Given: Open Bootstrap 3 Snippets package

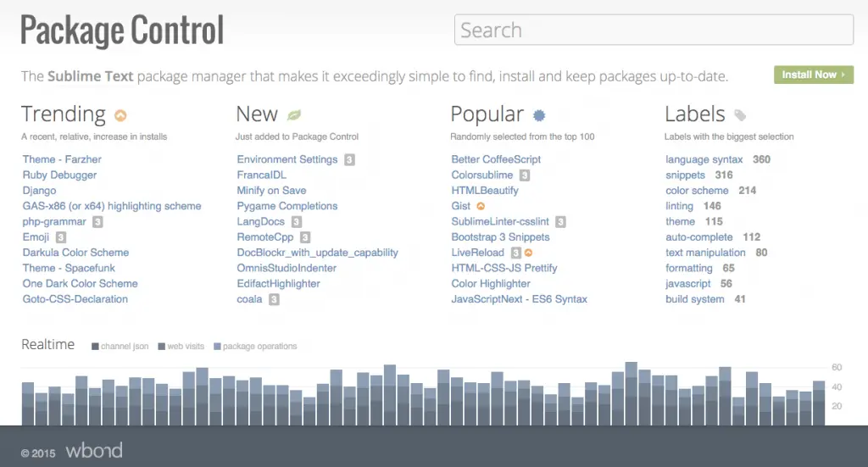Looking at the screenshot, I should click(500, 236).
